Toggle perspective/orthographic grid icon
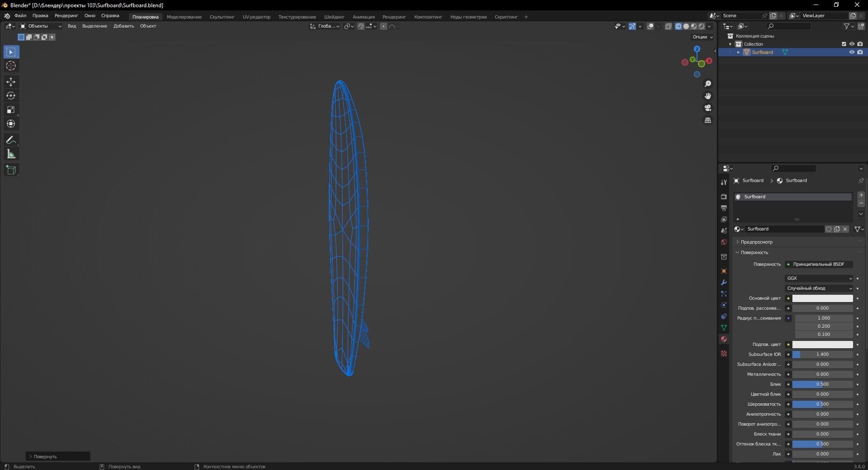868x470 pixels. pos(708,120)
